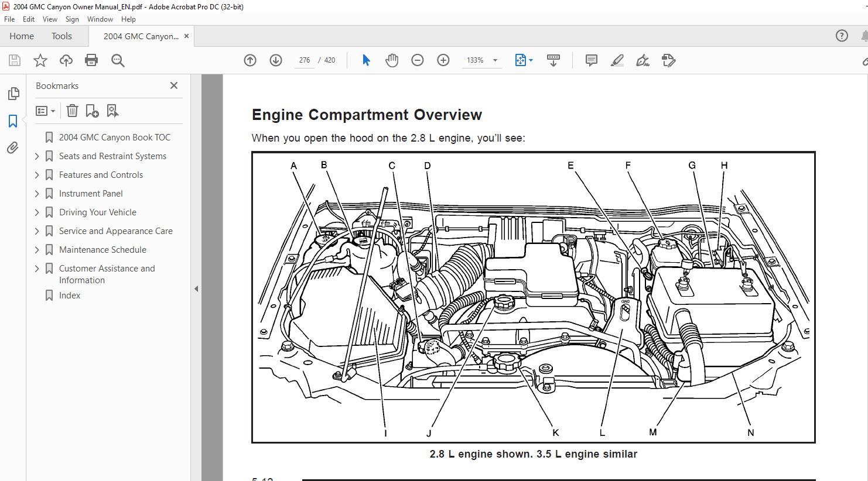Click the stamp share tool icon
The image size is (868, 481).
(668, 60)
